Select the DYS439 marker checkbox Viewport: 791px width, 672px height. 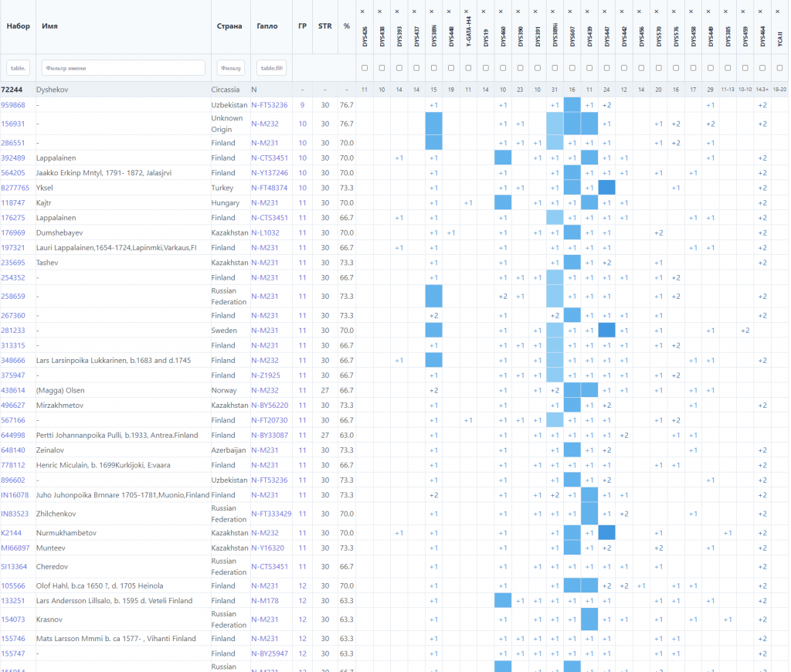[x=589, y=68]
